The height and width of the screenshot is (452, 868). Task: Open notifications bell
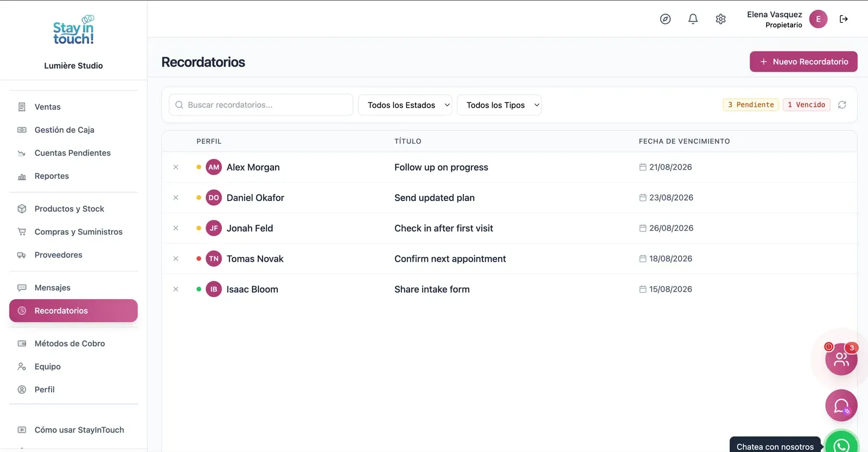pos(693,19)
